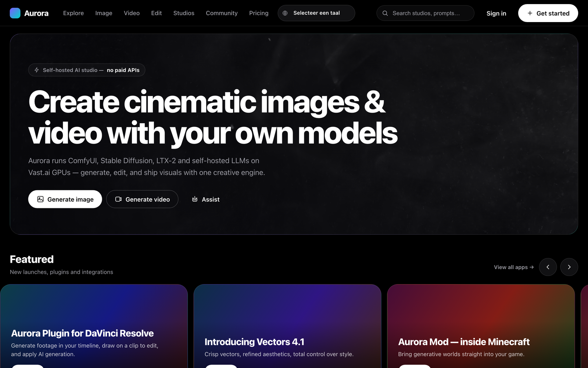
Task: Click the plus icon on Get started
Action: [530, 13]
